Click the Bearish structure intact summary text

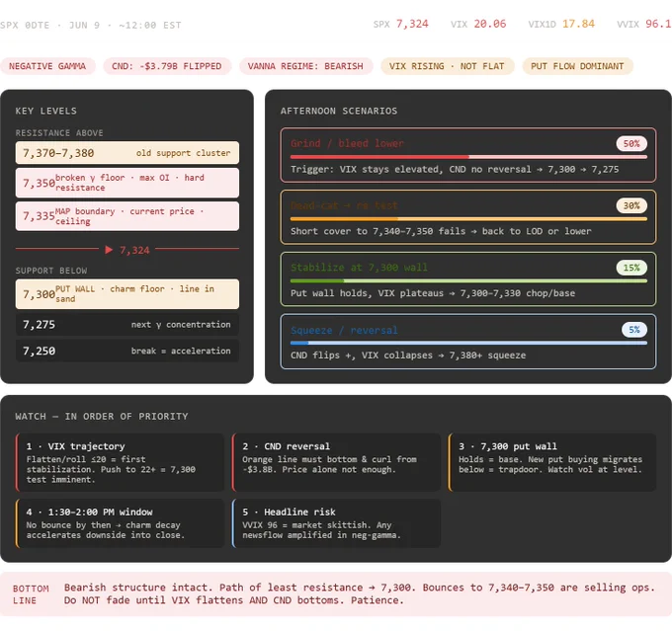[x=360, y=593]
